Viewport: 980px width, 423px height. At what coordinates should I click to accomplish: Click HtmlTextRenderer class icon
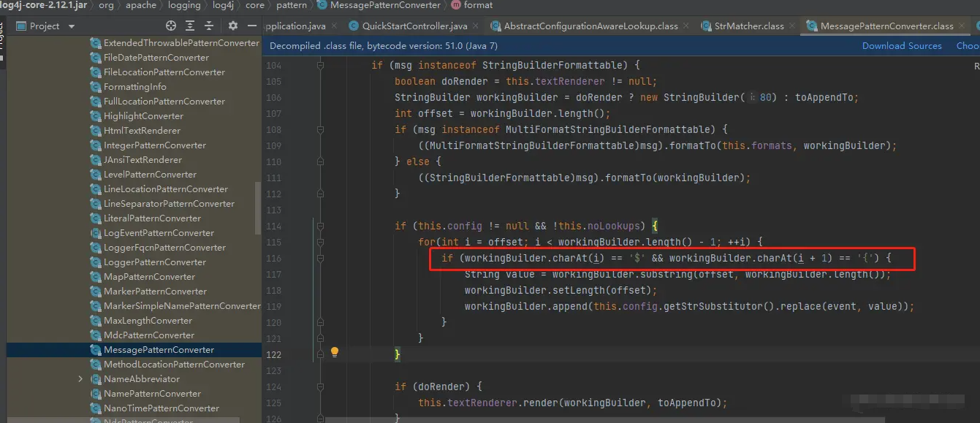coord(96,131)
